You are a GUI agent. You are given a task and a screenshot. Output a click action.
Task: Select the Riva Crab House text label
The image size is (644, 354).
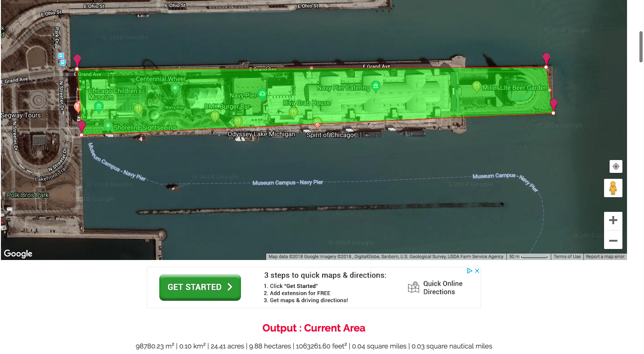(307, 103)
